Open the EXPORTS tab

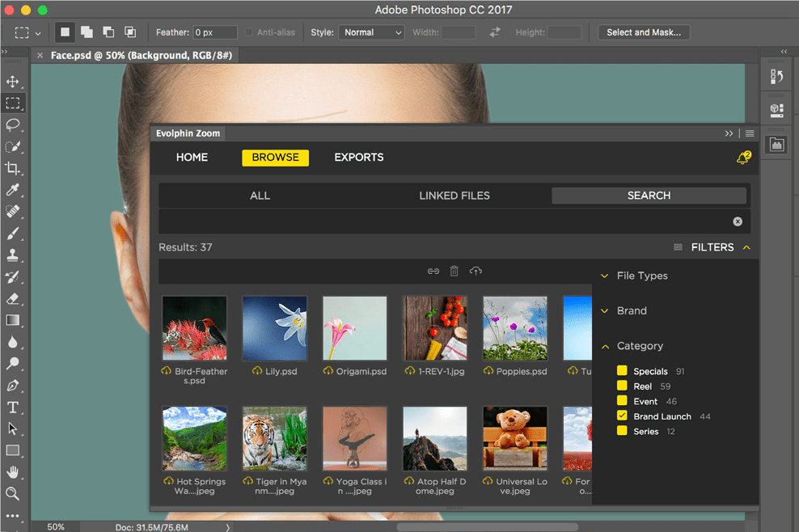click(x=359, y=158)
